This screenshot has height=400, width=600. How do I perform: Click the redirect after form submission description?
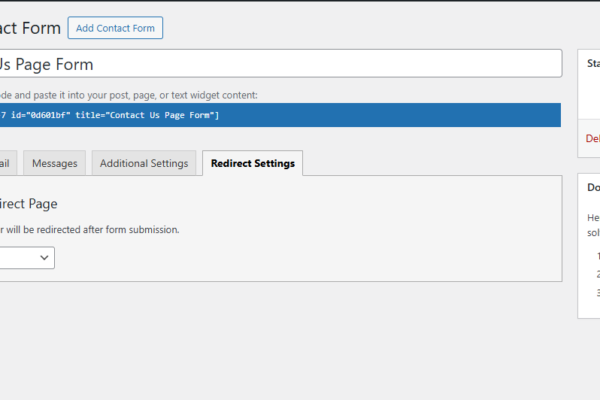[90, 229]
